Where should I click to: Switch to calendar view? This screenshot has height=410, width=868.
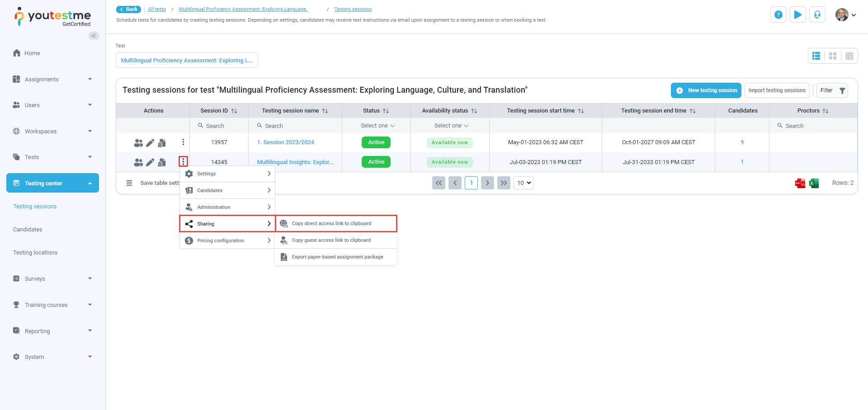tap(849, 56)
